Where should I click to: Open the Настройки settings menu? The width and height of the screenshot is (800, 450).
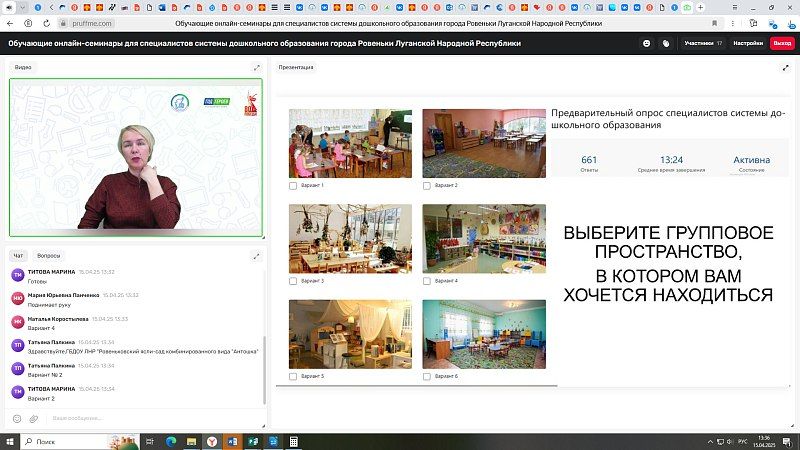(x=748, y=43)
